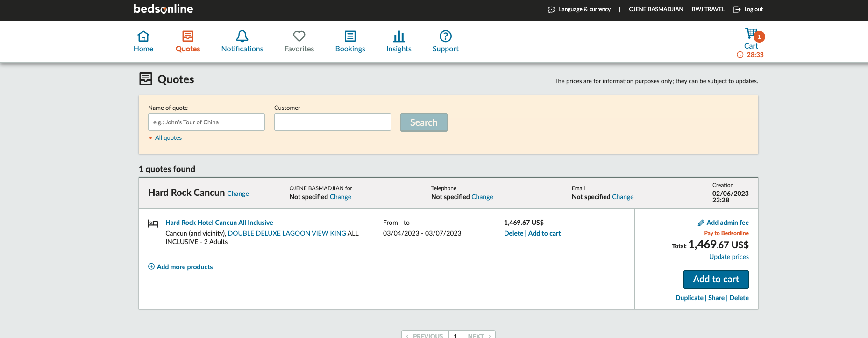Click BWJ TRAVEL agency label
The width and height of the screenshot is (868, 338).
coord(708,9)
